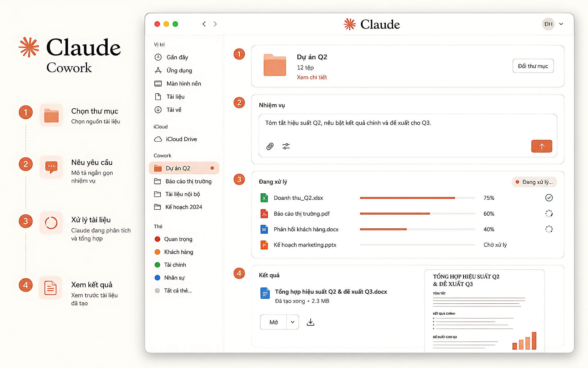The width and height of the screenshot is (588, 368).
Task: Click the large Dự án Q2 folder icon
Action: click(x=275, y=65)
